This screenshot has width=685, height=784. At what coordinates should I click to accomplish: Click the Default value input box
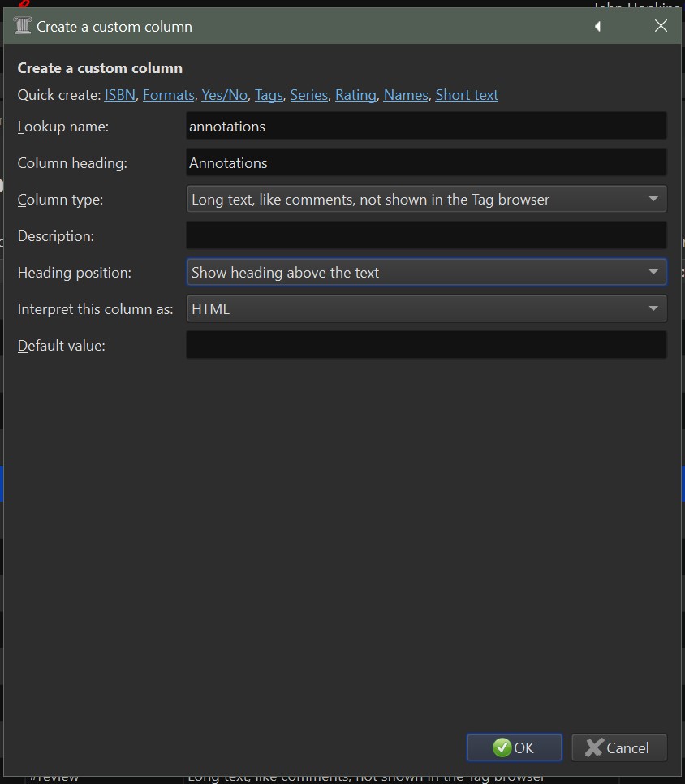(426, 346)
